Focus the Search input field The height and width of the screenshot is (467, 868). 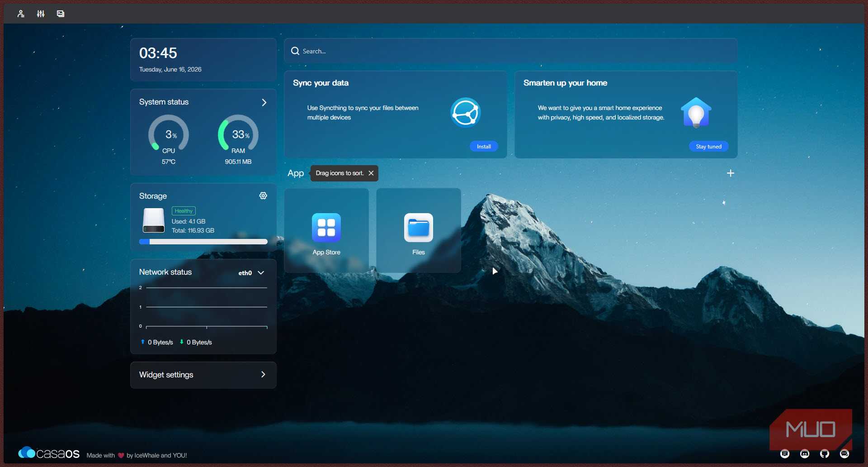coord(510,51)
